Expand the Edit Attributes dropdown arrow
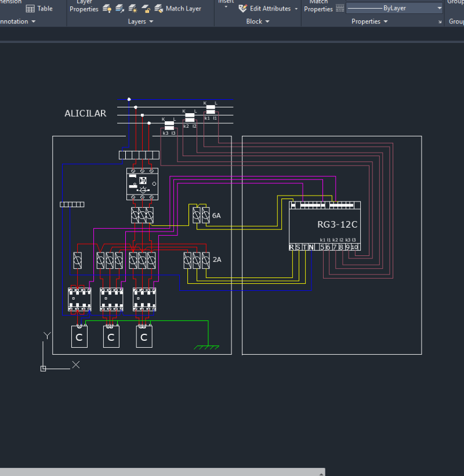Viewport: 464px width, 476px height. 296,9
